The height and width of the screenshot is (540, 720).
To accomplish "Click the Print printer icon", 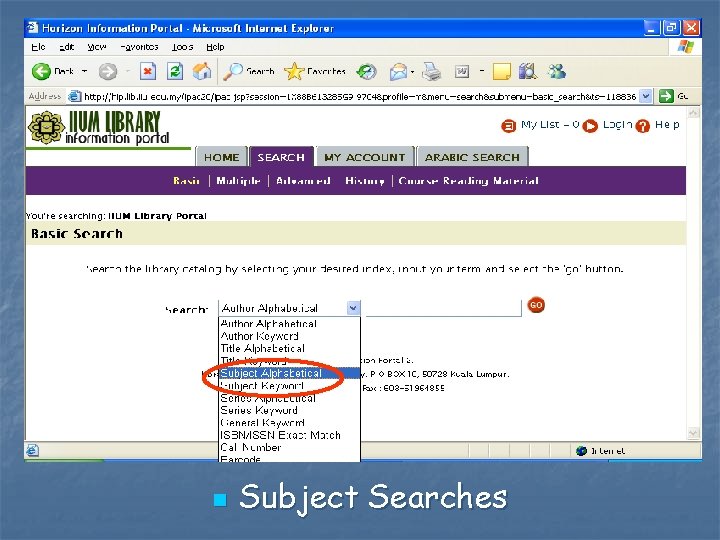I will 431,71.
